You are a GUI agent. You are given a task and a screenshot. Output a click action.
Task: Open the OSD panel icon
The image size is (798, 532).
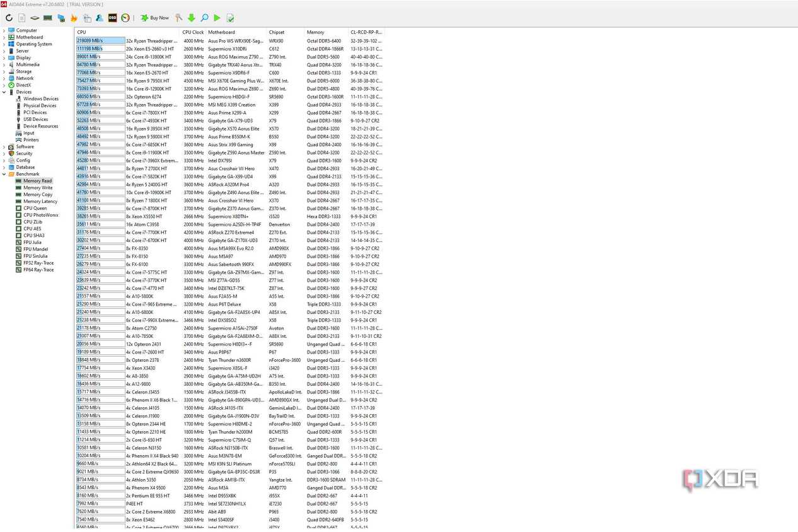pyautogui.click(x=113, y=18)
